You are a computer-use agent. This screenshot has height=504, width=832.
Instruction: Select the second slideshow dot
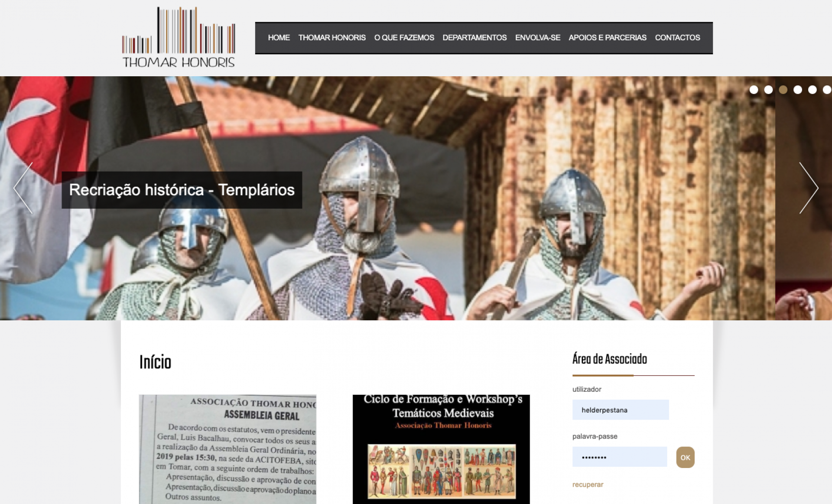pyautogui.click(x=768, y=90)
